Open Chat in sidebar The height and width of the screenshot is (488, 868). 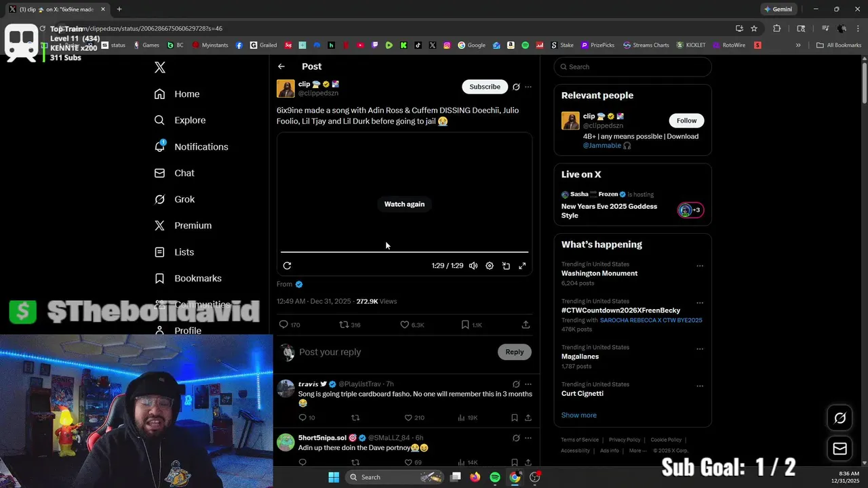coord(174,173)
